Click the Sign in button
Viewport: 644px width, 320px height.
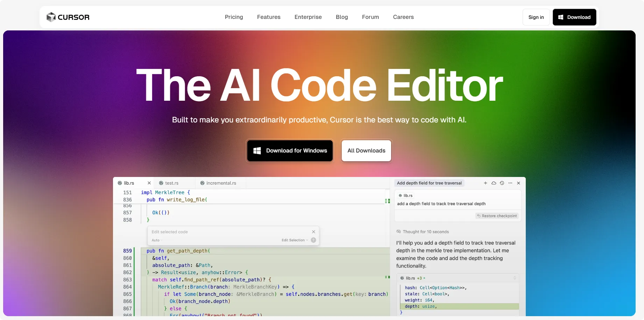tap(536, 17)
